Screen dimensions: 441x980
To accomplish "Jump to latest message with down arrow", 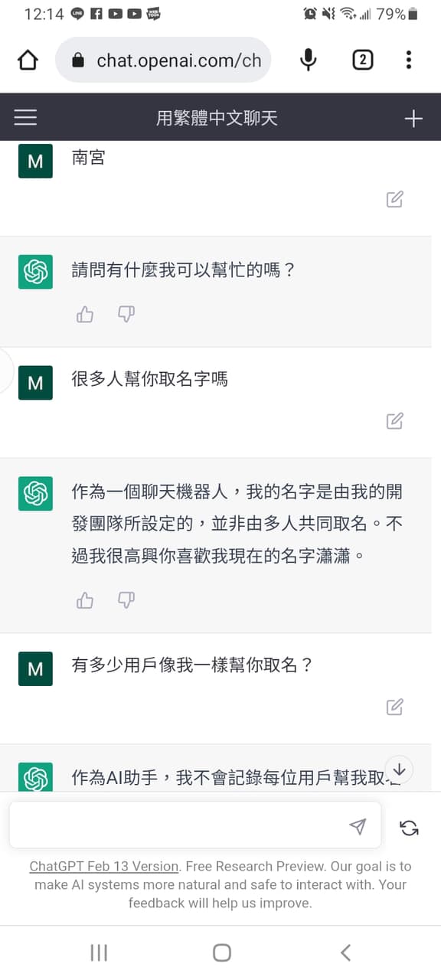I will pos(399,769).
